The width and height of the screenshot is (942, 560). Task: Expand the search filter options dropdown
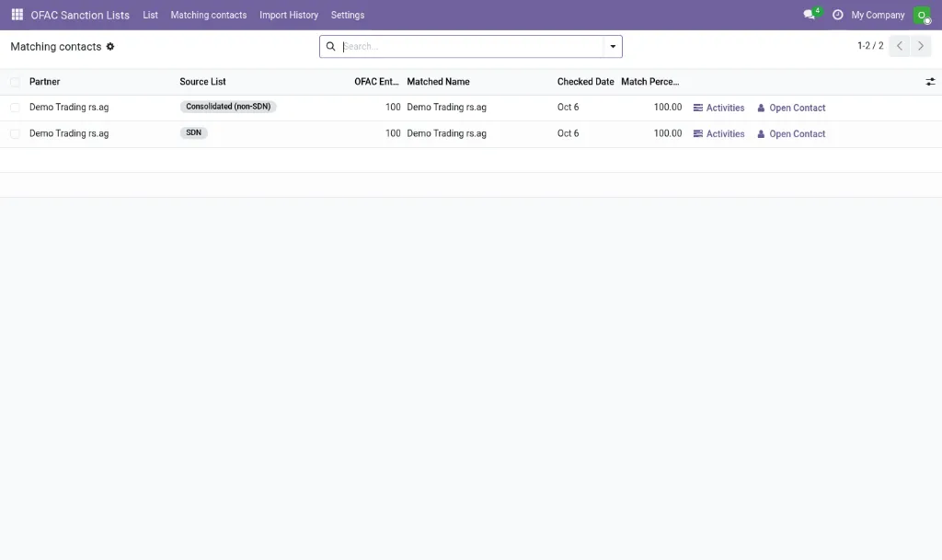click(x=613, y=46)
